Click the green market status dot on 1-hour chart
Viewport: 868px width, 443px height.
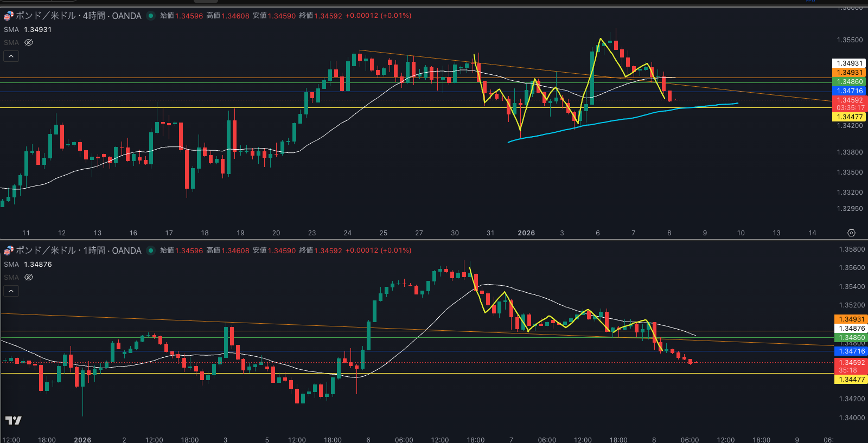pyautogui.click(x=151, y=251)
